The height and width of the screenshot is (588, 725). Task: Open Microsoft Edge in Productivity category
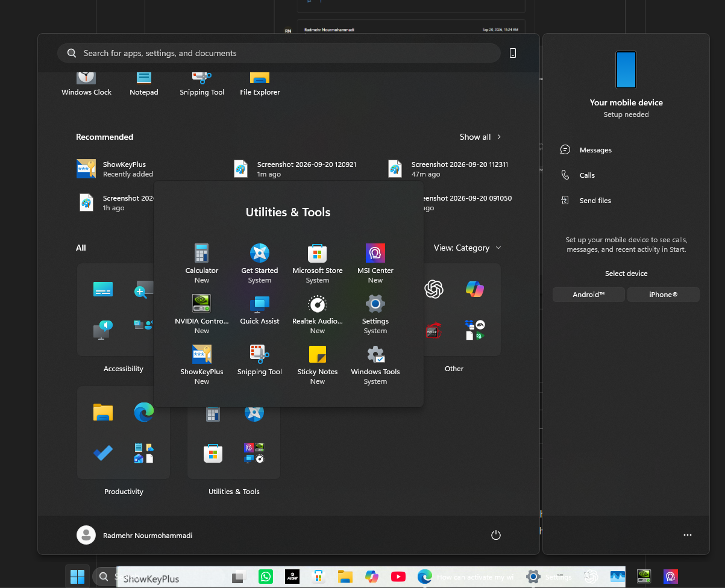[144, 412]
